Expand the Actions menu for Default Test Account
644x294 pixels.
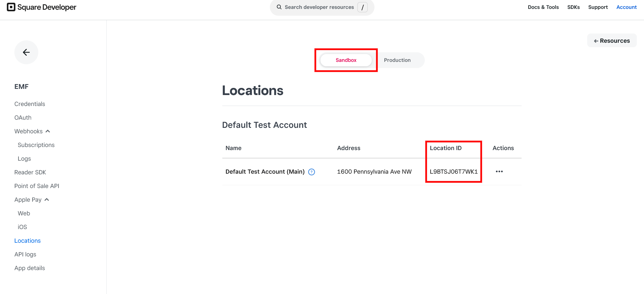pos(499,172)
